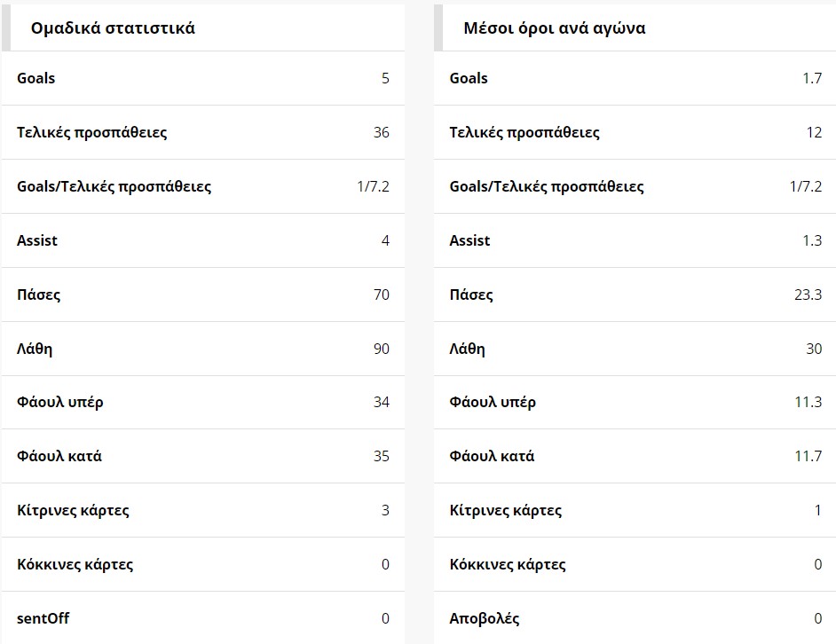Select the team Goals row showing 5

tap(203, 78)
